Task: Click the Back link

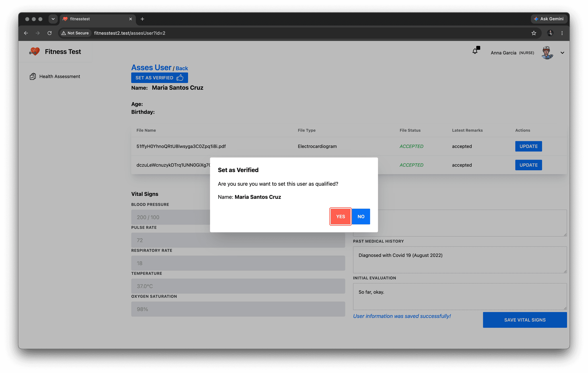Action: [x=182, y=68]
